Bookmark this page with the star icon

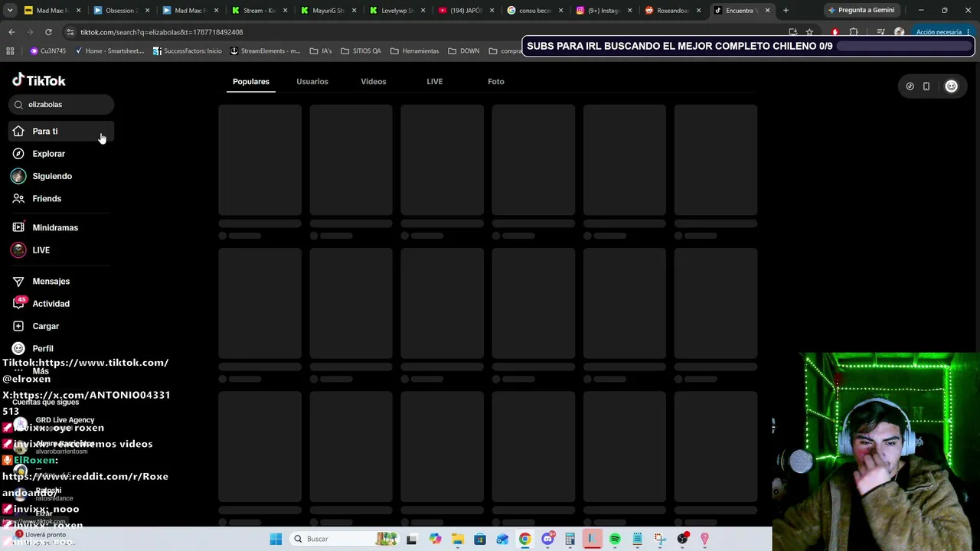click(x=809, y=32)
